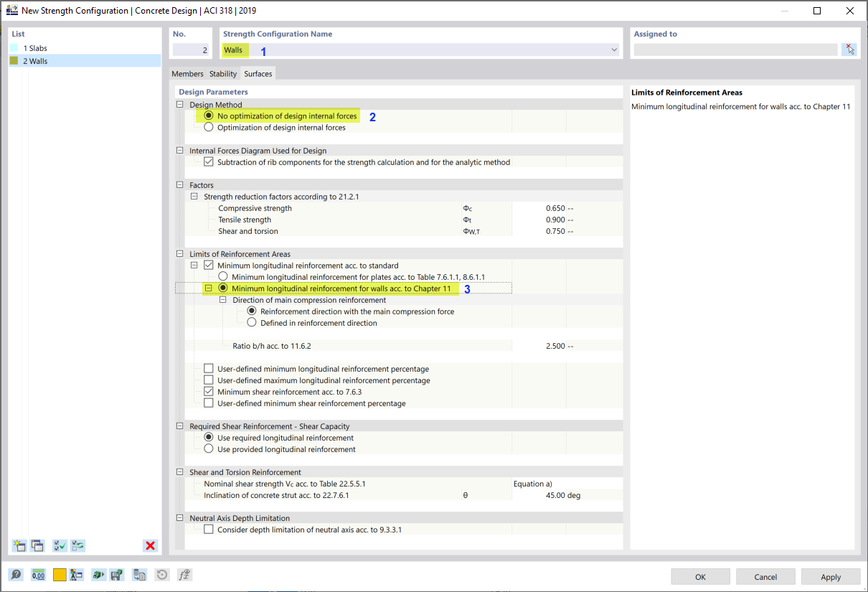Image resolution: width=868 pixels, height=592 pixels.
Task: Toggle Minimum shear reinforcement acc. to 7.6.3
Action: [209, 391]
